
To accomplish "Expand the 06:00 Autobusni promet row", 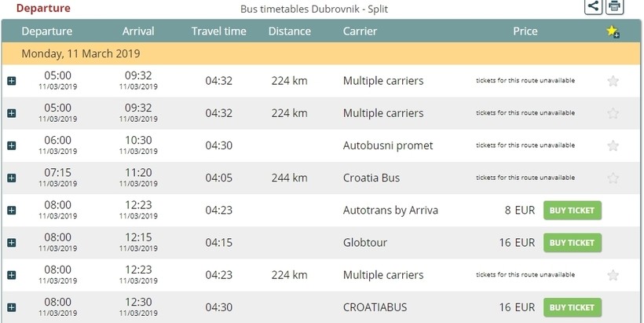I will pyautogui.click(x=11, y=145).
